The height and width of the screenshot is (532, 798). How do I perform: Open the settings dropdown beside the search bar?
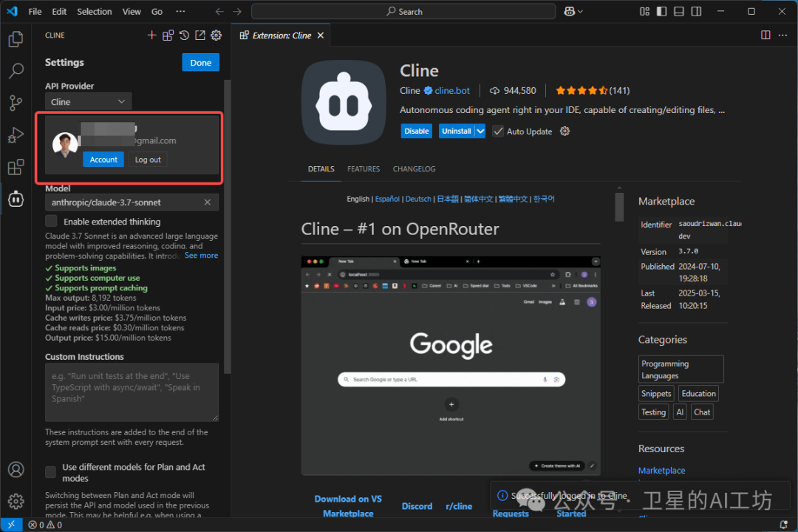[x=573, y=11]
